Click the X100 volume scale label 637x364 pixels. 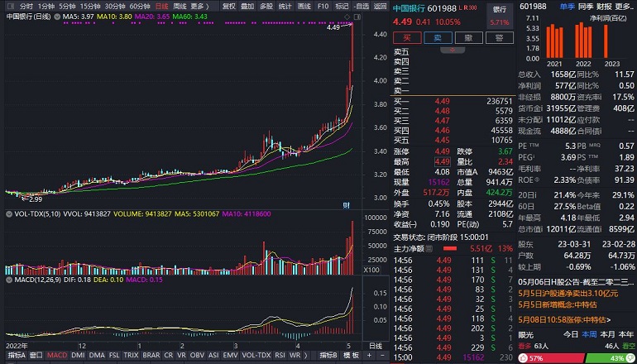371,270
